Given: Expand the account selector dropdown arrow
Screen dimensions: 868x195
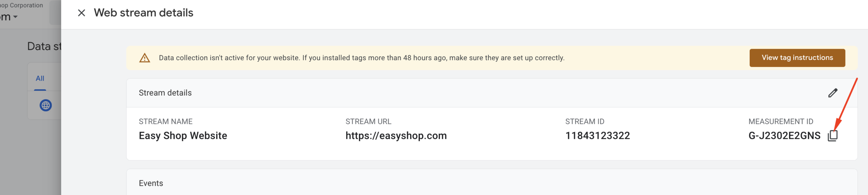Looking at the screenshot, I should pyautogui.click(x=15, y=17).
